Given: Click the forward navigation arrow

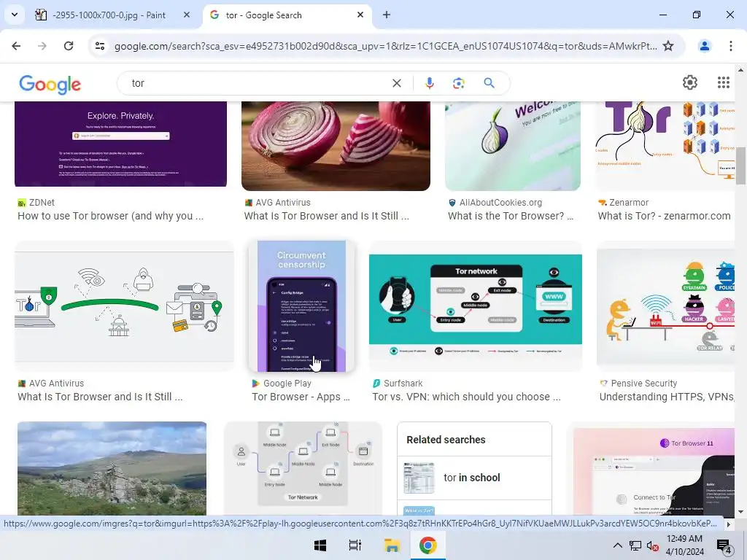Looking at the screenshot, I should click(42, 46).
